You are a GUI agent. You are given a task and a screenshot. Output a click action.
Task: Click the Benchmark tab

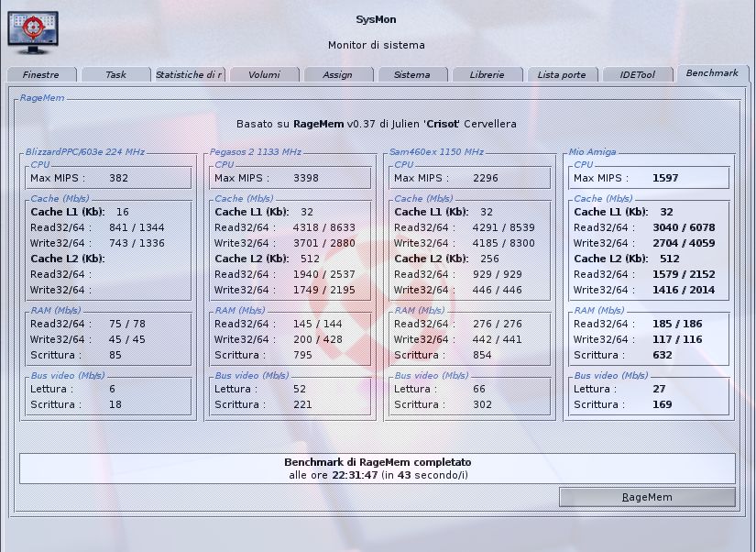tap(711, 72)
